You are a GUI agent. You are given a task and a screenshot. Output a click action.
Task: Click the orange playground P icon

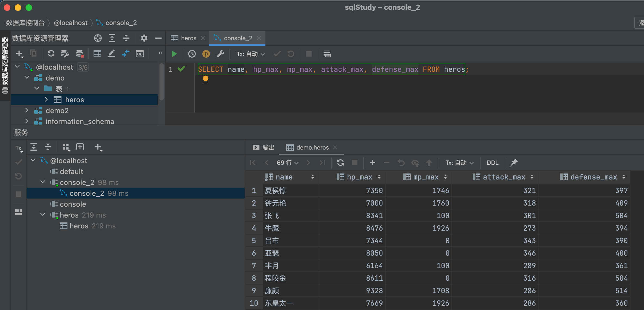click(x=206, y=54)
